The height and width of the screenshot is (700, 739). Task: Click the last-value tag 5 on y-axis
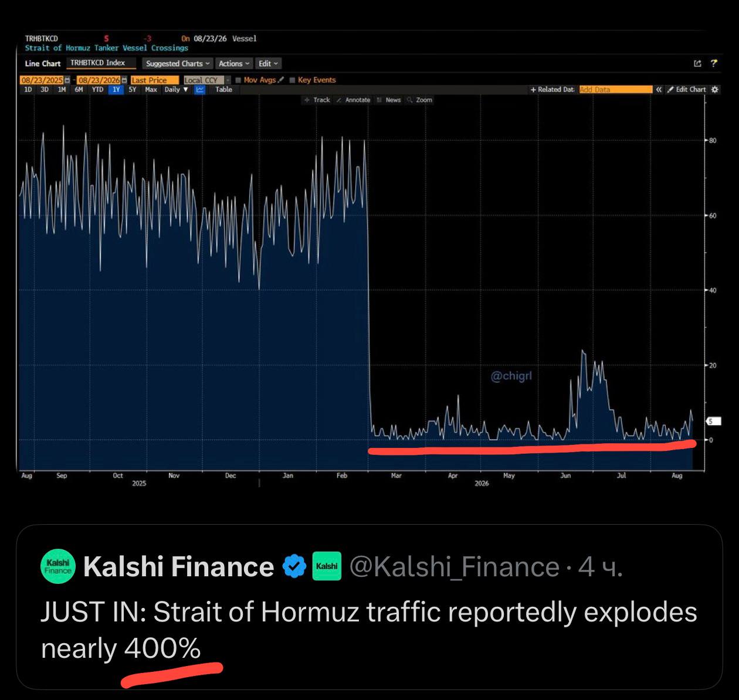[713, 421]
